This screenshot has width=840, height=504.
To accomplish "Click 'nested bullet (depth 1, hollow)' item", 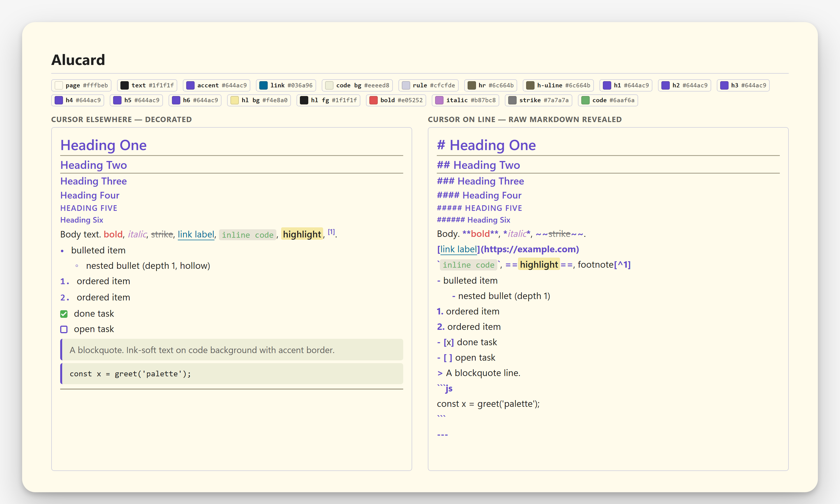I will [148, 266].
